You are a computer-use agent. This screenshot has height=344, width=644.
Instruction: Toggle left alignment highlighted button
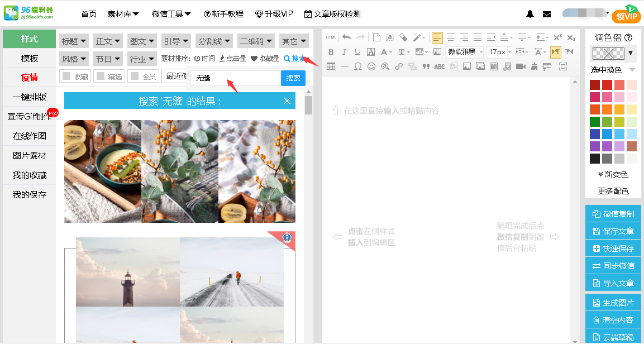[x=437, y=37]
